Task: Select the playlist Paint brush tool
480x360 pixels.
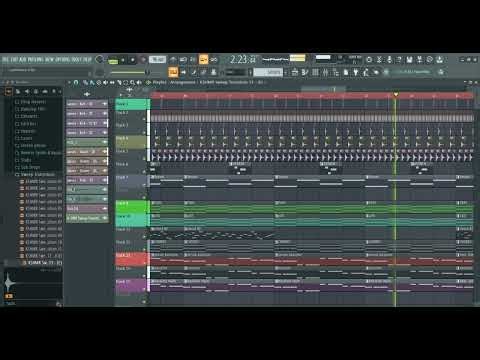Action: click(92, 82)
